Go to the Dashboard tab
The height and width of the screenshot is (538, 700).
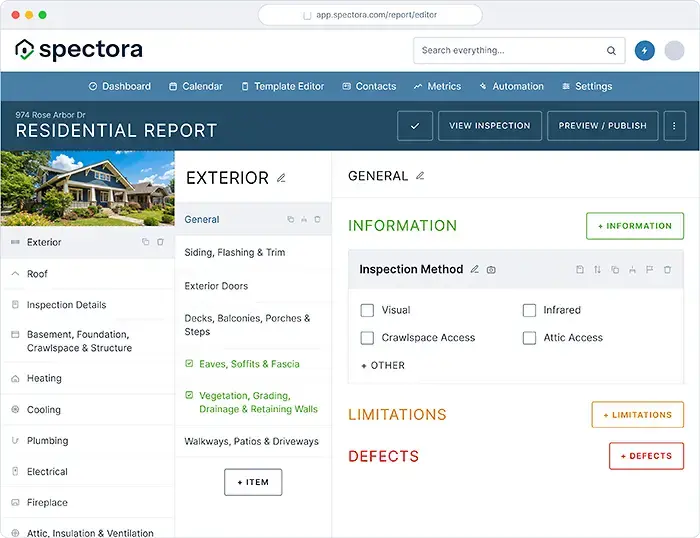(120, 86)
